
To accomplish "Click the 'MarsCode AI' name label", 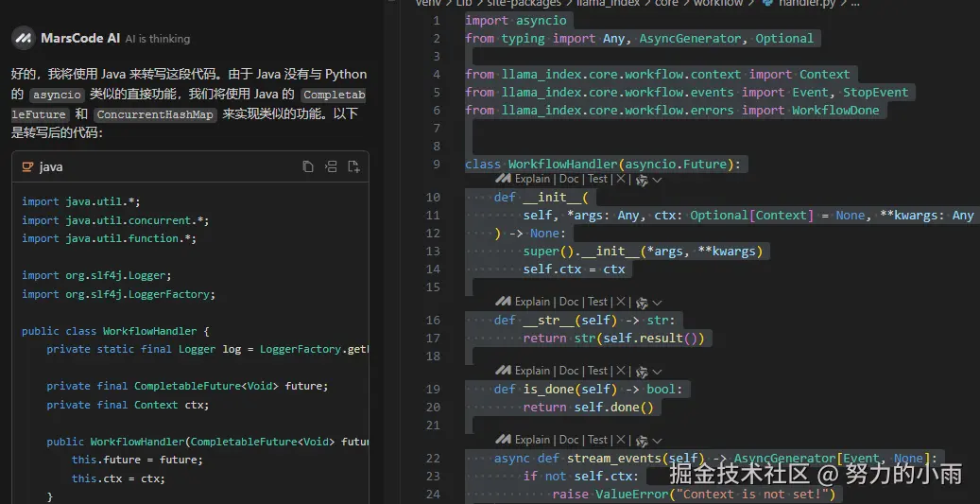I will point(80,38).
